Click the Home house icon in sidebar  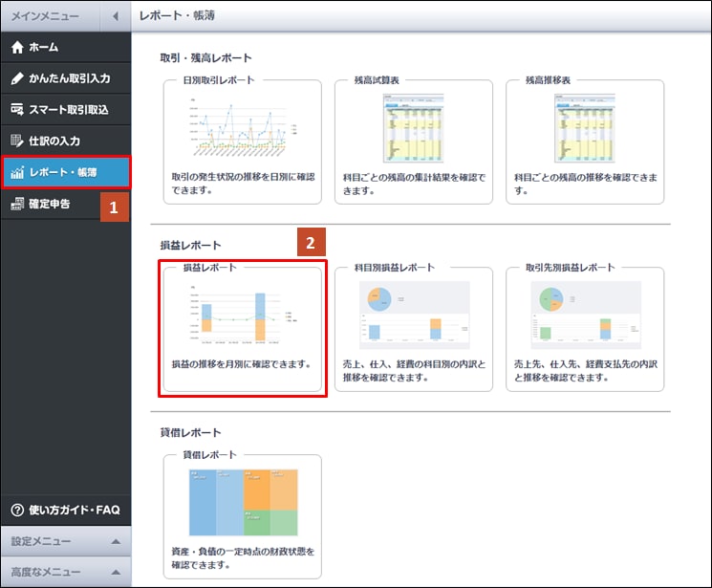point(16,47)
